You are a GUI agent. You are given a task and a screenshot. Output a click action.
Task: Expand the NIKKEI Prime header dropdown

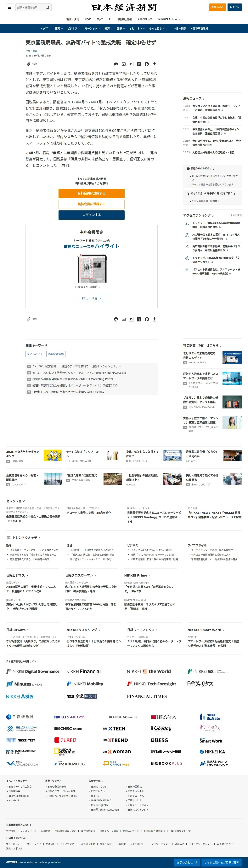169,19
